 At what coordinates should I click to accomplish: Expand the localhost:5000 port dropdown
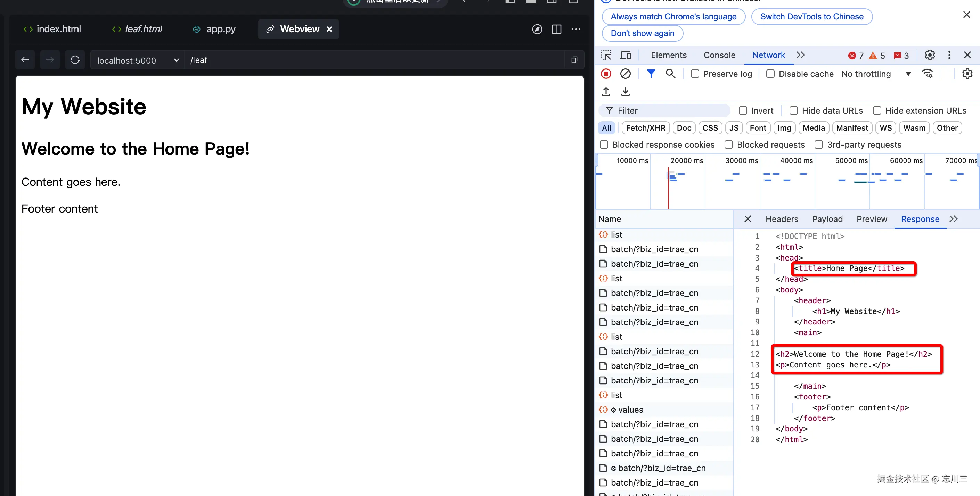click(176, 60)
